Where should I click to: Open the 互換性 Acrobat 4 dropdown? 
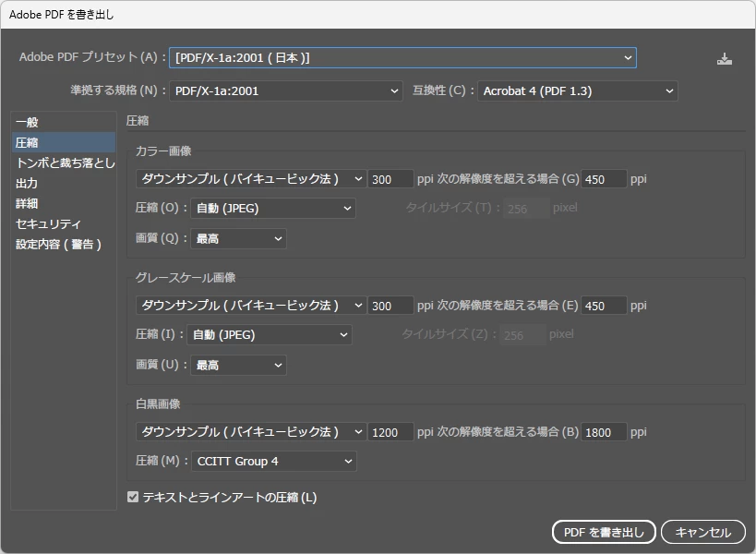pyautogui.click(x=578, y=91)
